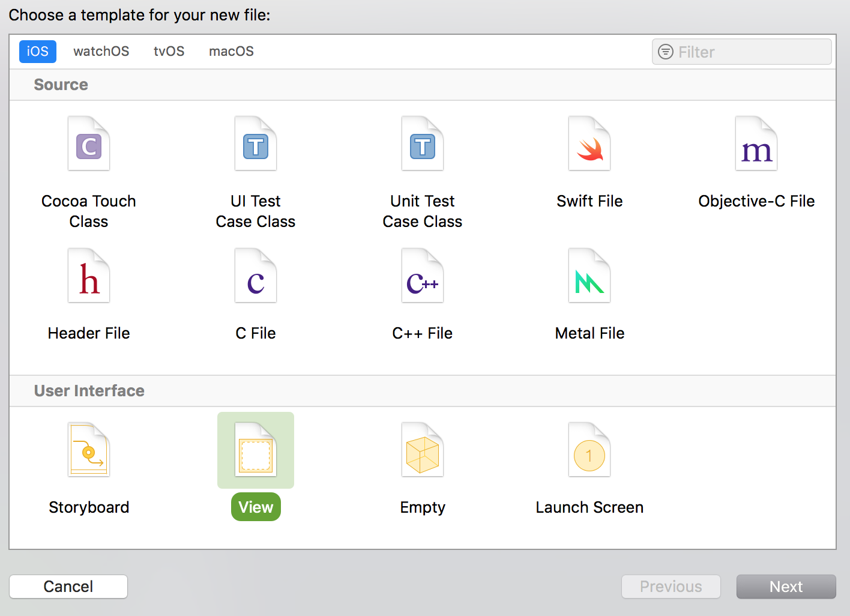850x616 pixels.
Task: Choose the Storyboard template icon
Action: click(x=89, y=450)
